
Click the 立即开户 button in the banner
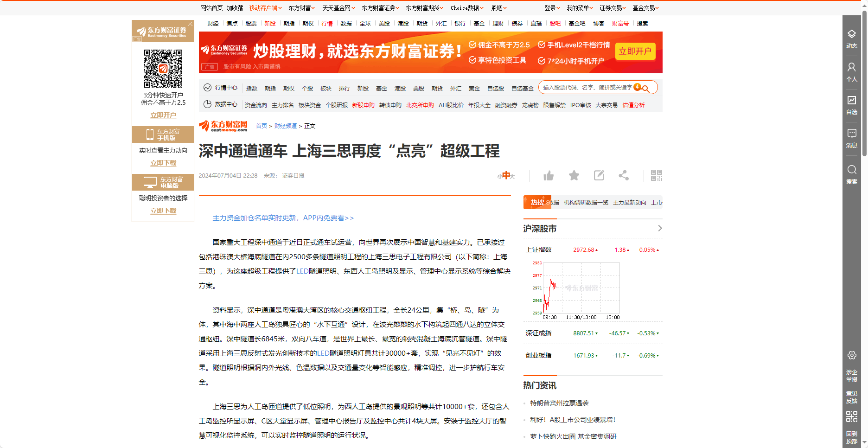[635, 51]
